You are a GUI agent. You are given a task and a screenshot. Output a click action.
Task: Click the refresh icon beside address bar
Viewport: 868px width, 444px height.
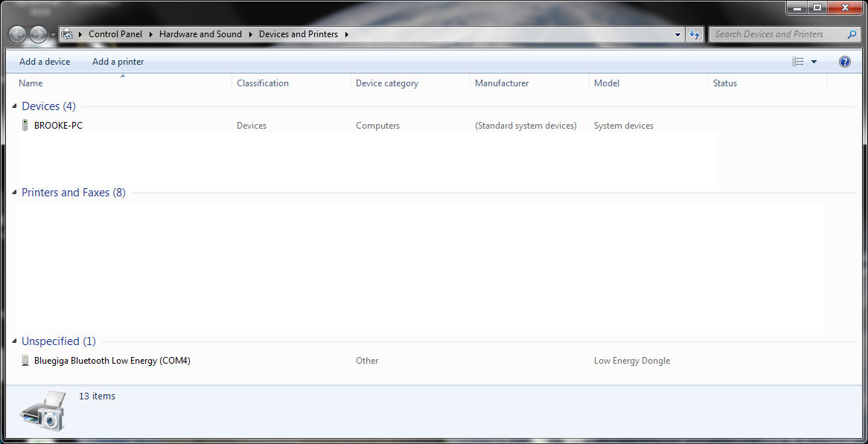695,34
